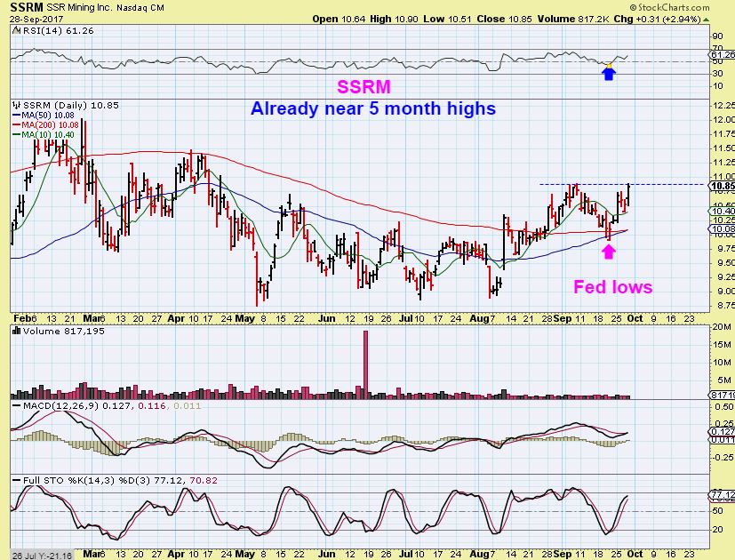The width and height of the screenshot is (735, 560).
Task: Click the MA(50) 10.08 legend text
Action: (48, 116)
